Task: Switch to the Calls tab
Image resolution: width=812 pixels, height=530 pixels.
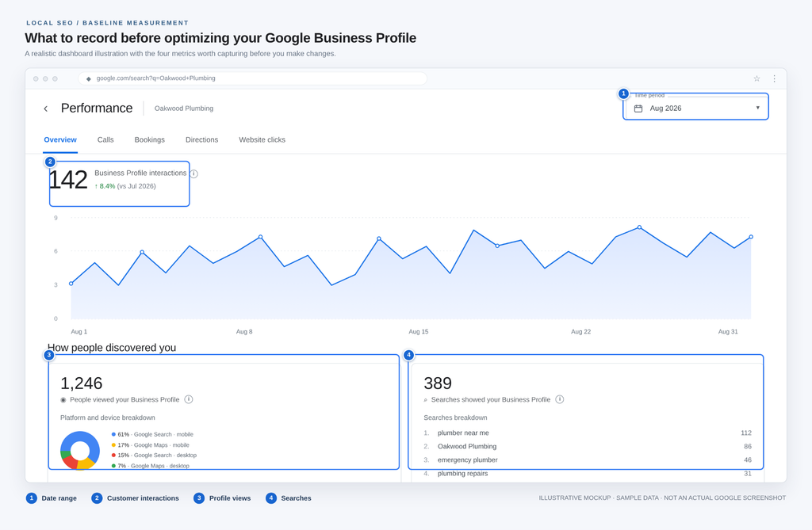Action: 105,139
